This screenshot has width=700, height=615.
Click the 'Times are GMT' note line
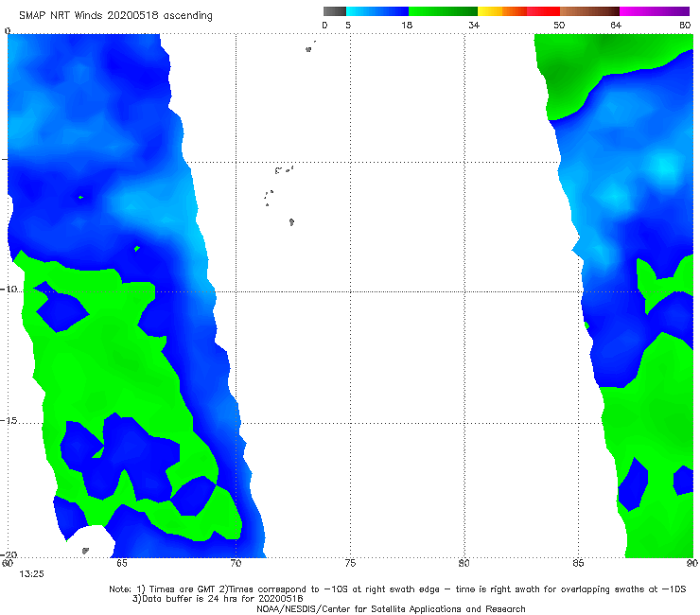(397, 589)
